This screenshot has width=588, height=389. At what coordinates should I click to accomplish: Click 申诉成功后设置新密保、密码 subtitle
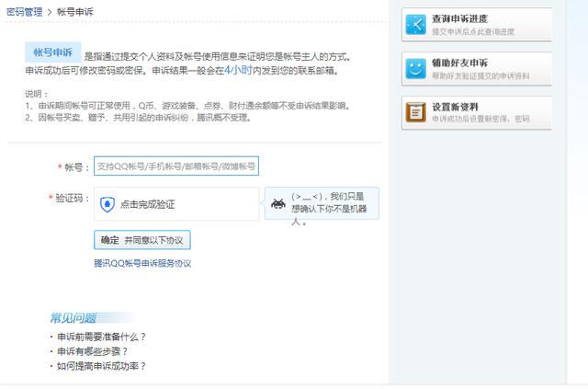tap(481, 119)
